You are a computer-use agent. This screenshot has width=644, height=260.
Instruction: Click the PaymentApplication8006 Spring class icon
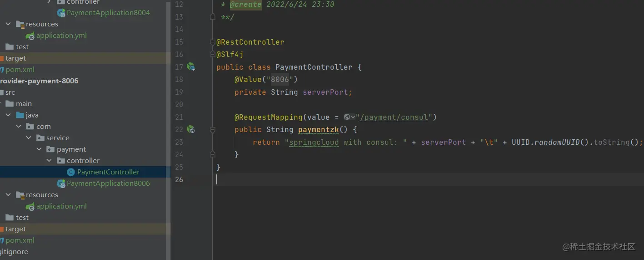point(61,184)
